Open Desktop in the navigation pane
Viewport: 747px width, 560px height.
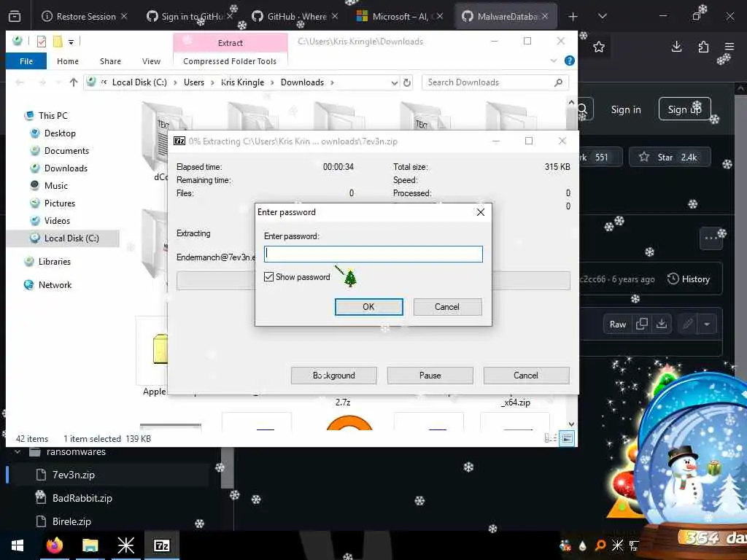point(60,133)
